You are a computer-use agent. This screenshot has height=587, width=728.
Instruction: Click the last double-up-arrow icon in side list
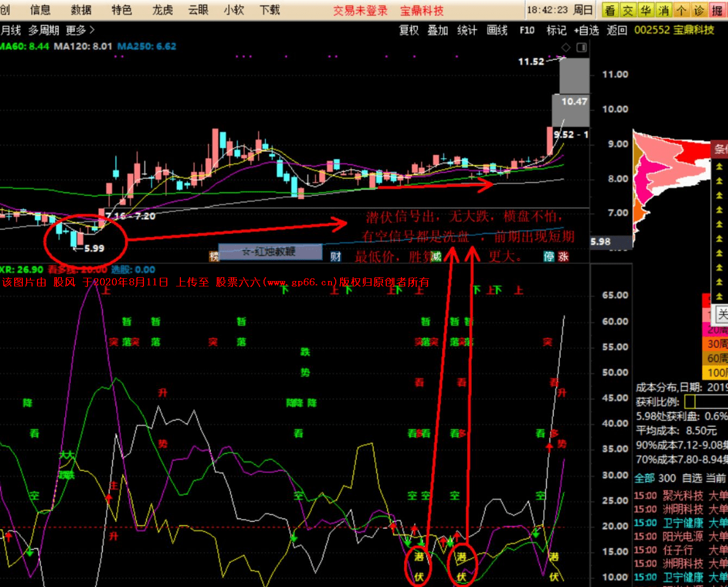pyautogui.click(x=719, y=297)
